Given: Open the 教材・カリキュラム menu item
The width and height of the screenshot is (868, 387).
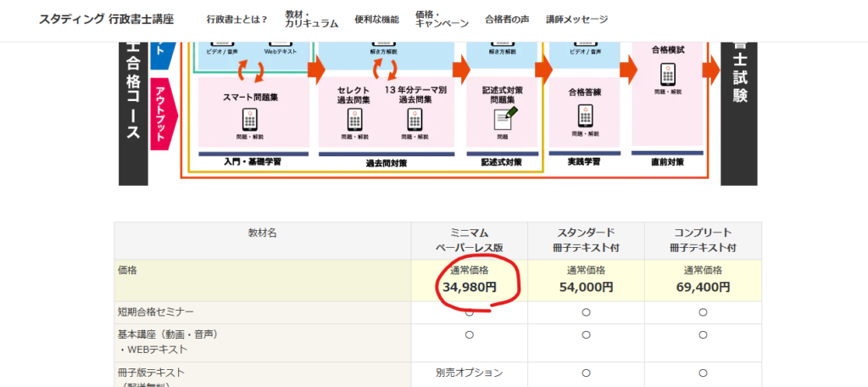Looking at the screenshot, I should point(311,20).
